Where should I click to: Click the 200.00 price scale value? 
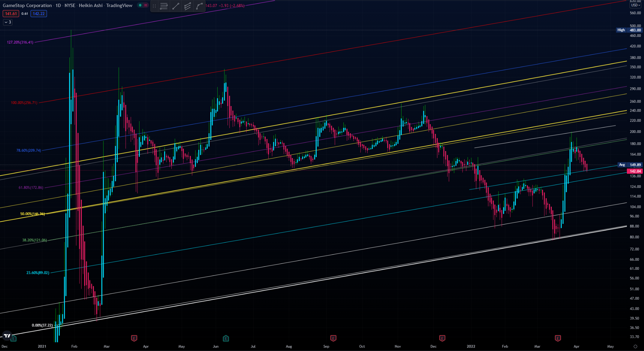tap(635, 132)
